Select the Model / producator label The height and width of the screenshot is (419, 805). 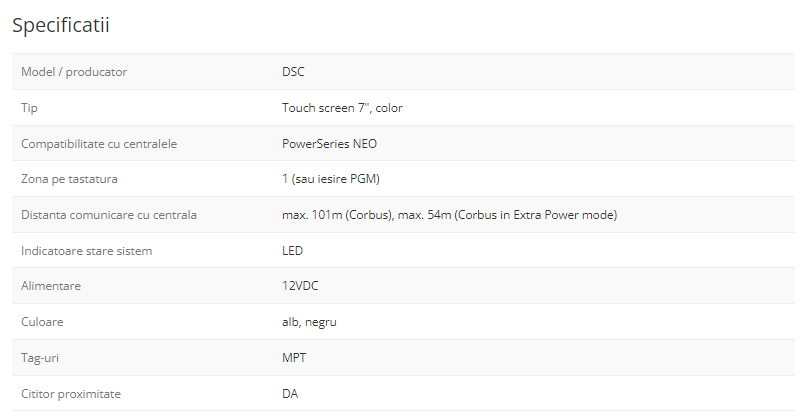74,72
